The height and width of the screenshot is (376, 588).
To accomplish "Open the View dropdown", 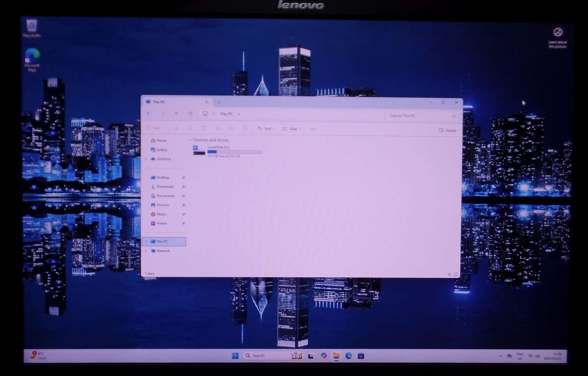I will point(292,128).
